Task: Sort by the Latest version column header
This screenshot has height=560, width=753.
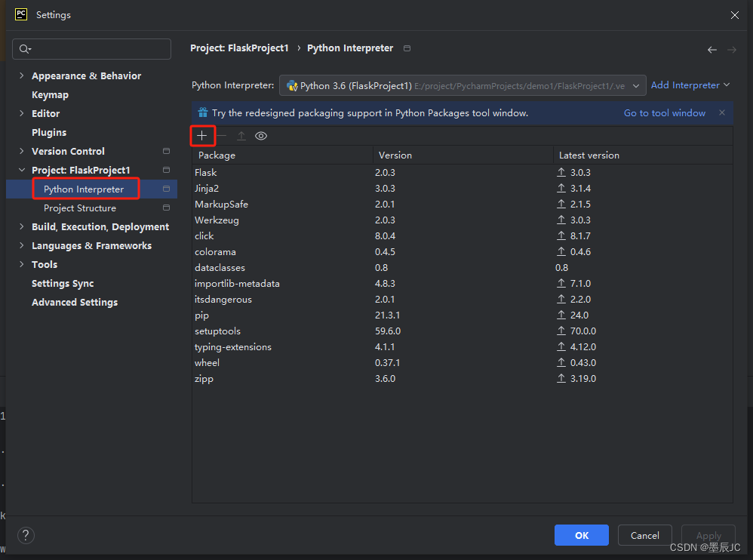Action: pyautogui.click(x=643, y=155)
